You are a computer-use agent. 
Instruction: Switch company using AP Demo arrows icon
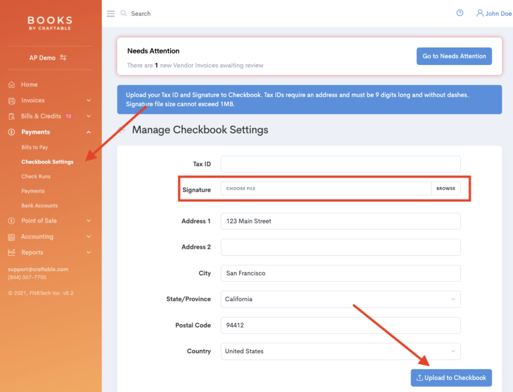coord(63,58)
